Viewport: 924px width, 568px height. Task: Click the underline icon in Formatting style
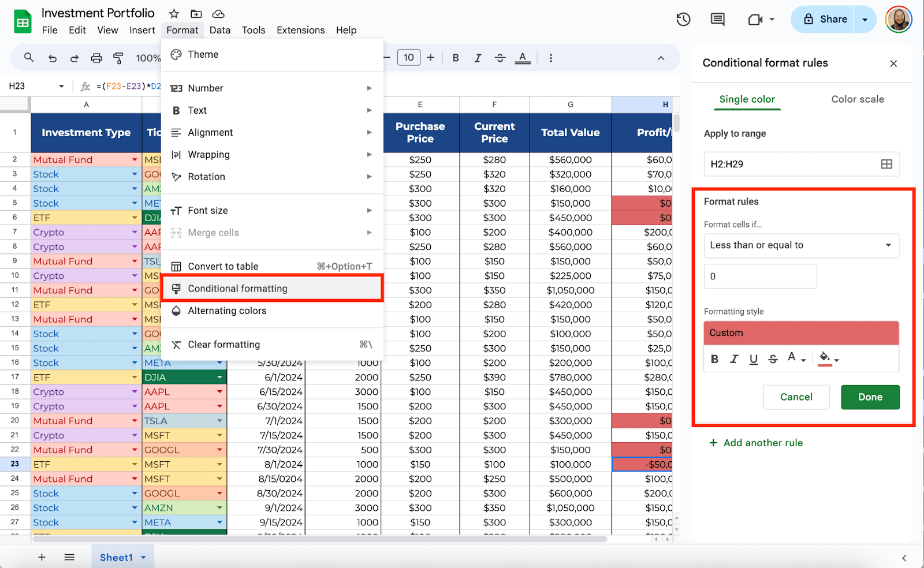click(x=753, y=359)
